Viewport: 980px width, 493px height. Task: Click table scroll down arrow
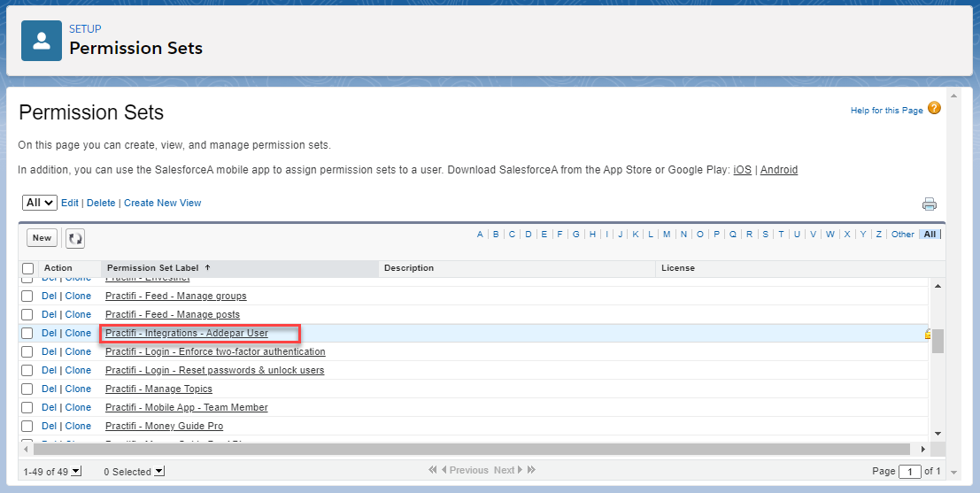(x=938, y=433)
